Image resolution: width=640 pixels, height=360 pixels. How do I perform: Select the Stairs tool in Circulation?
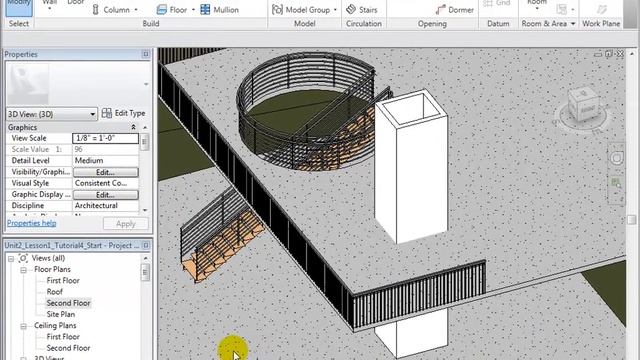362,9
